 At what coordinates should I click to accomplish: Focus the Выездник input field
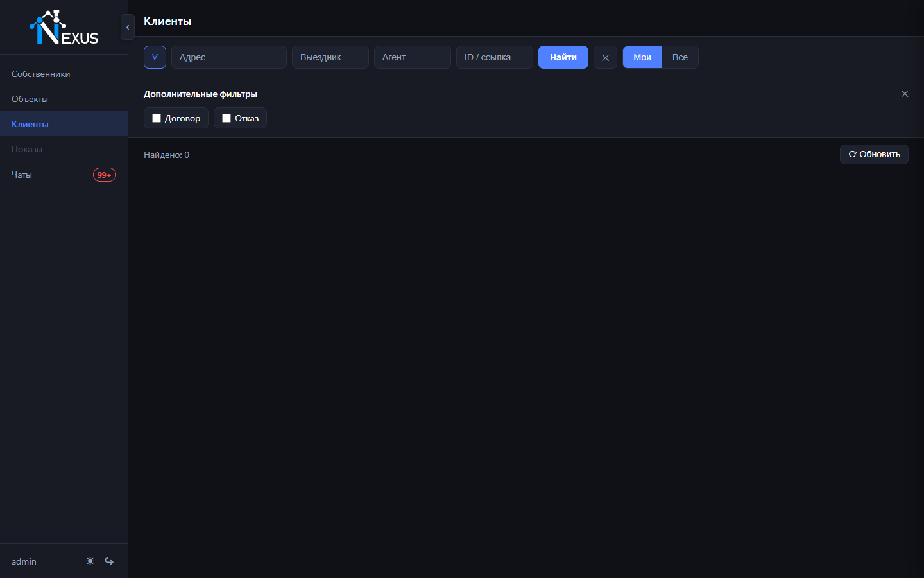click(330, 57)
